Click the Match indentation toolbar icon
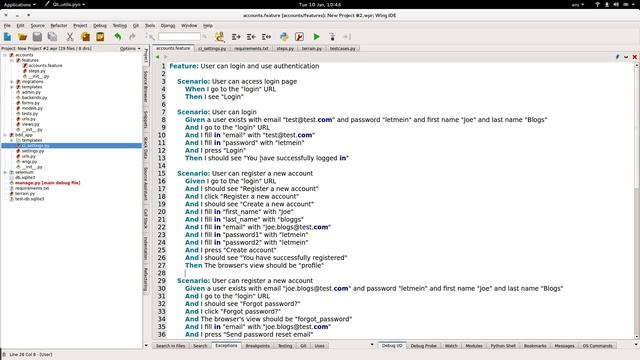640x360 pixels. coord(266,37)
